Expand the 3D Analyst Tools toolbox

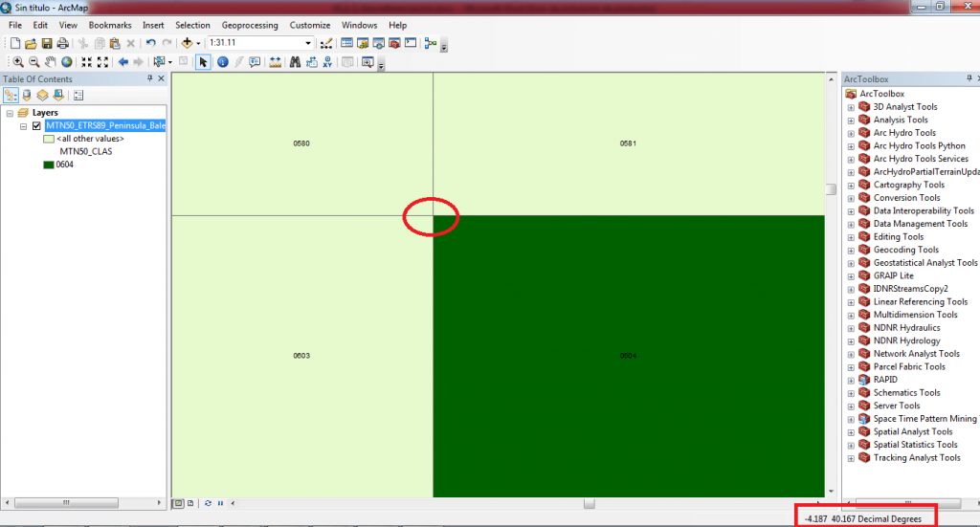(x=851, y=107)
